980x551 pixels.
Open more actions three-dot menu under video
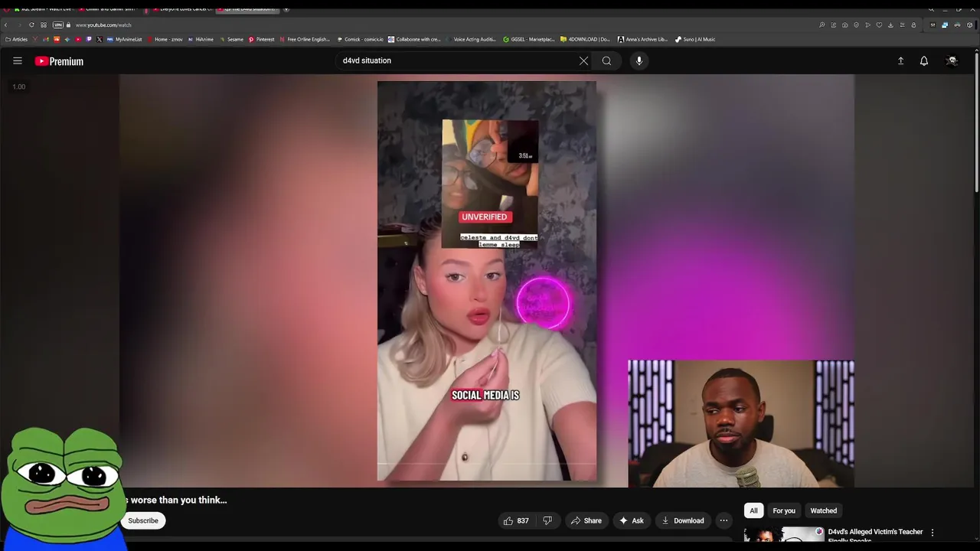[724, 520]
